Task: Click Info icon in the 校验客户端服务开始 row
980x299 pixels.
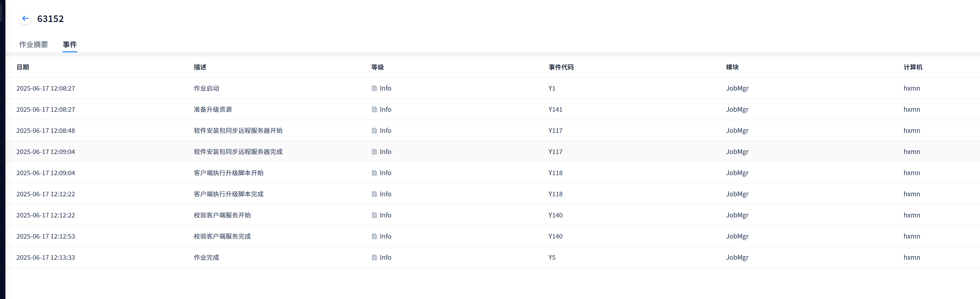Action: 374,215
